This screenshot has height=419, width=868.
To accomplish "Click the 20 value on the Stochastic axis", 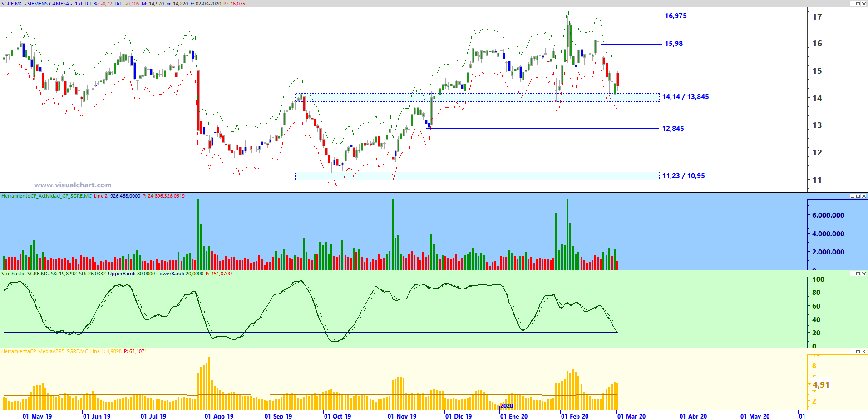I will (x=816, y=333).
